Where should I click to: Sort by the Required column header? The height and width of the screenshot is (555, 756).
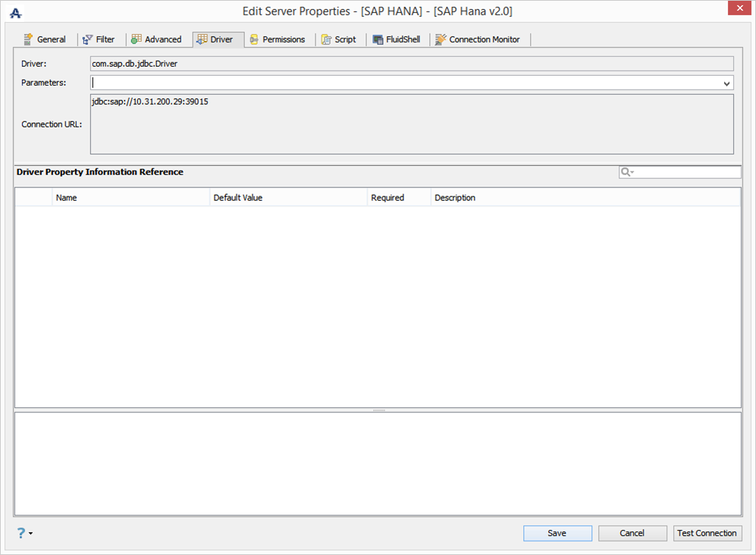399,198
